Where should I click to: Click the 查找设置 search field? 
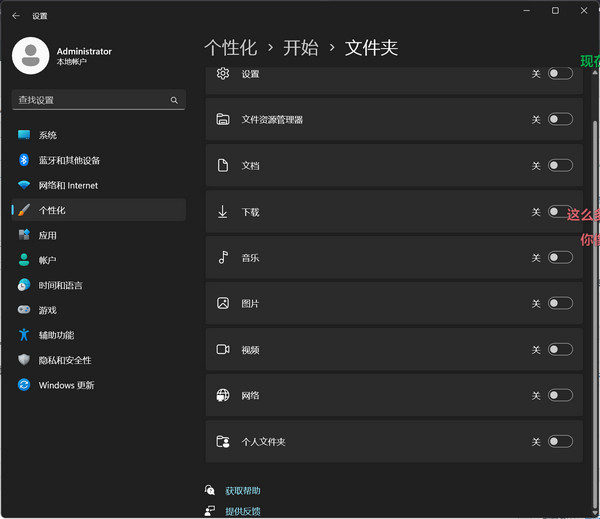coord(99,100)
